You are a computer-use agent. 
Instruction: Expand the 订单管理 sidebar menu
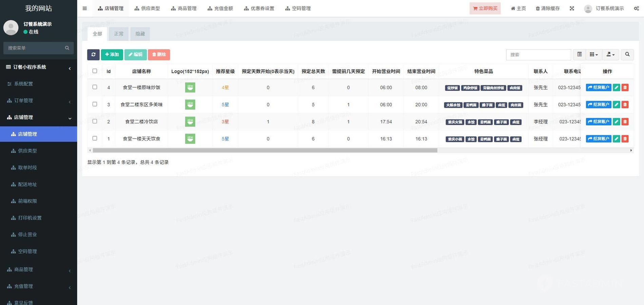38,101
